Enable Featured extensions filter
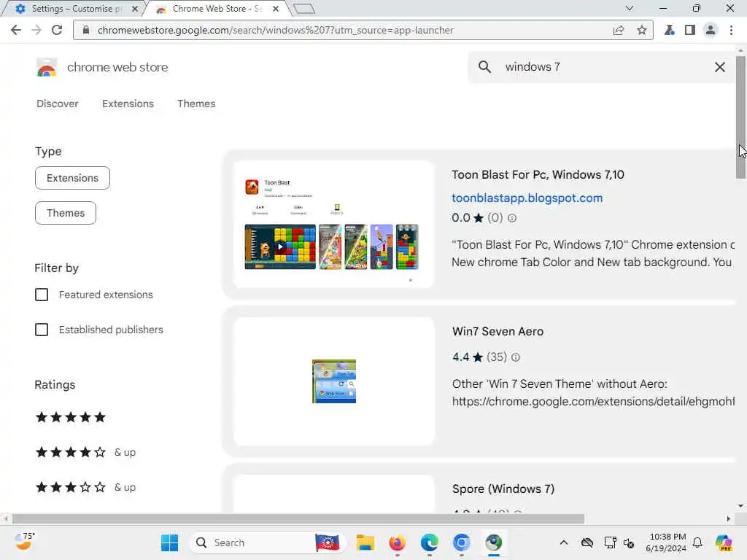This screenshot has height=560, width=747. 42,295
